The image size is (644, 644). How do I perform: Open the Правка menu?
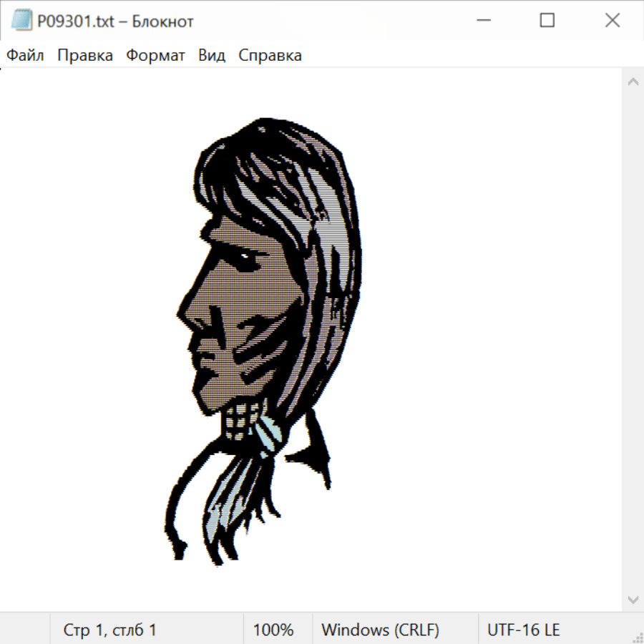click(x=84, y=56)
